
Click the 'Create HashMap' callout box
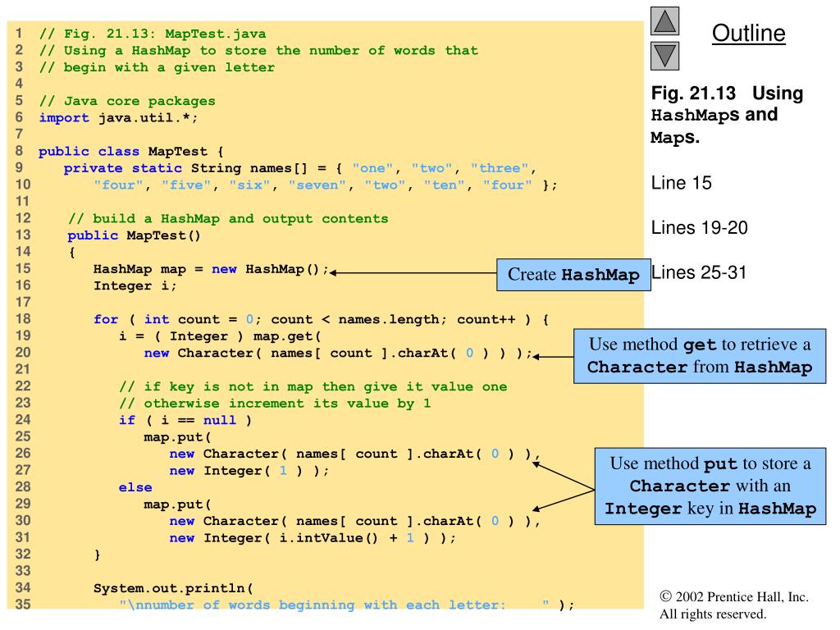[x=572, y=275]
